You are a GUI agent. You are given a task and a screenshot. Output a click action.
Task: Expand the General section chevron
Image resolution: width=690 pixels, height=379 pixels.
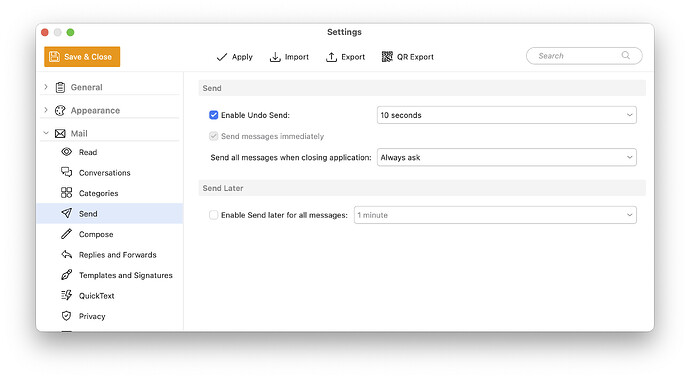[46, 87]
